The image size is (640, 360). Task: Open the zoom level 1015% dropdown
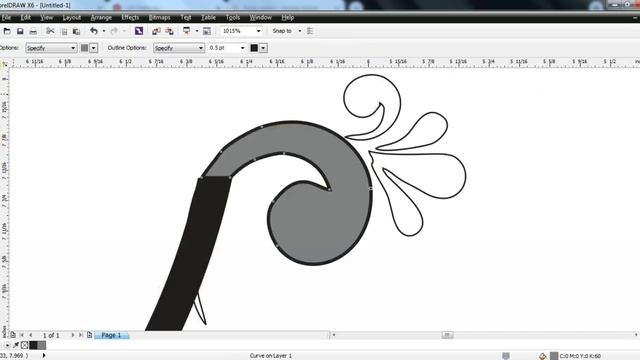[x=258, y=31]
